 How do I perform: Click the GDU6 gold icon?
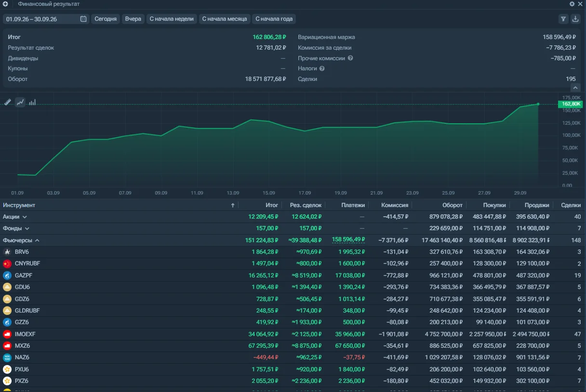[x=7, y=287]
